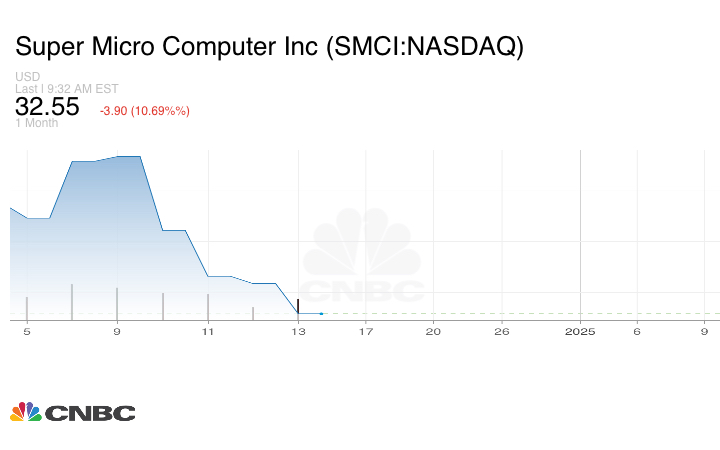Click the 20 date label on the axis

tap(433, 331)
